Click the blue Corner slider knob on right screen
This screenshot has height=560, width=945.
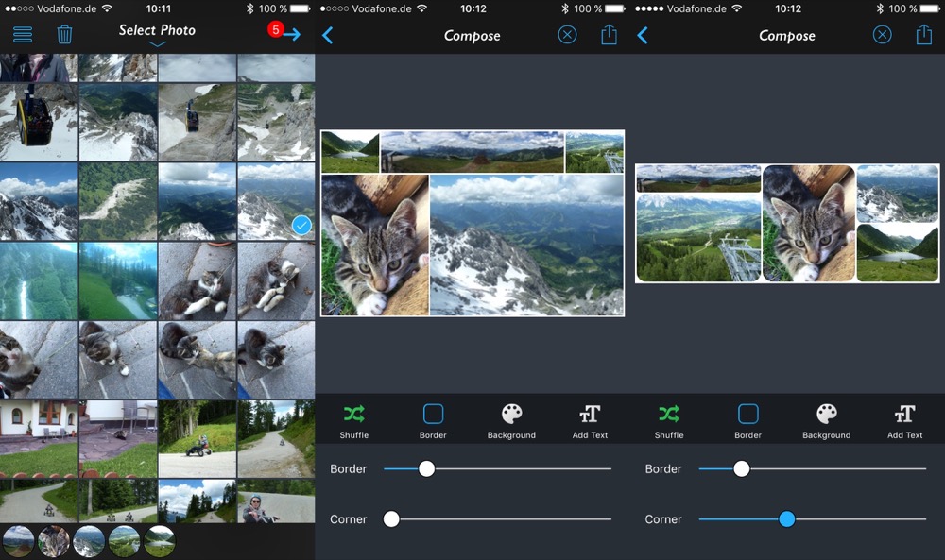[x=786, y=519]
